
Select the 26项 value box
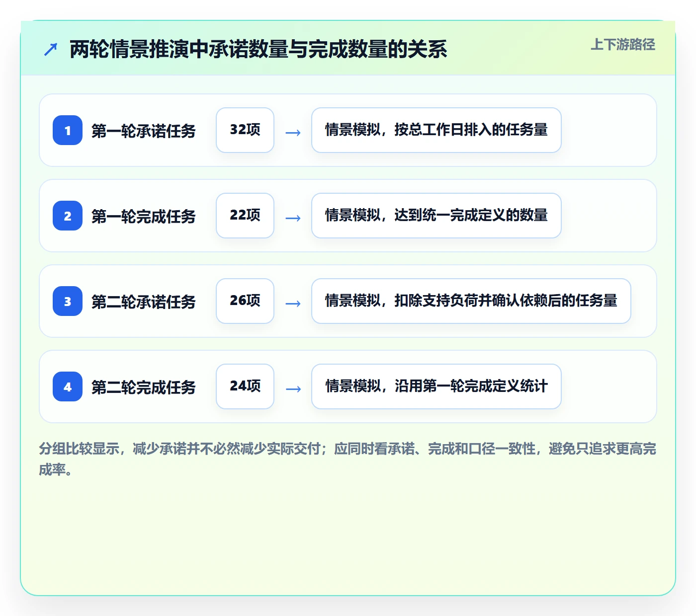245,301
